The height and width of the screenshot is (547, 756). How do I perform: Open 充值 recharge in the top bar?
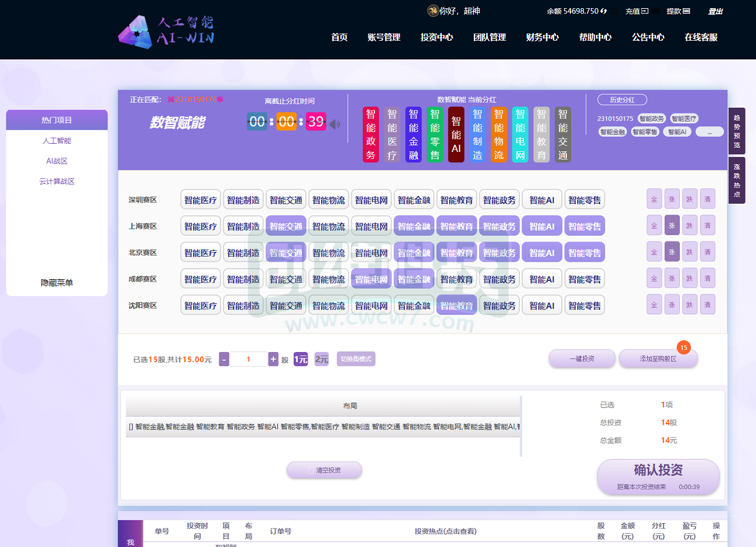click(637, 11)
